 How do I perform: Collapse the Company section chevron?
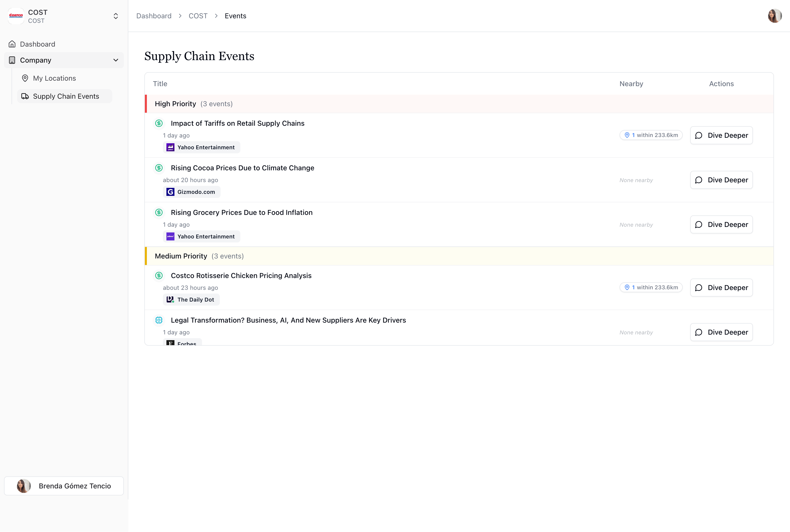116,60
